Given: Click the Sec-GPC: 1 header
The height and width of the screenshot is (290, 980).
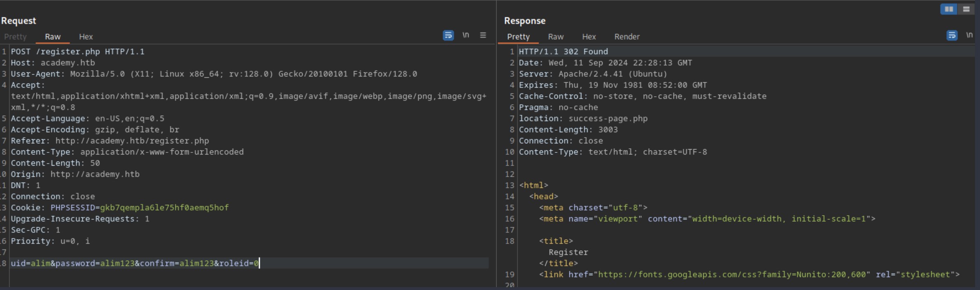Looking at the screenshot, I should (x=36, y=230).
